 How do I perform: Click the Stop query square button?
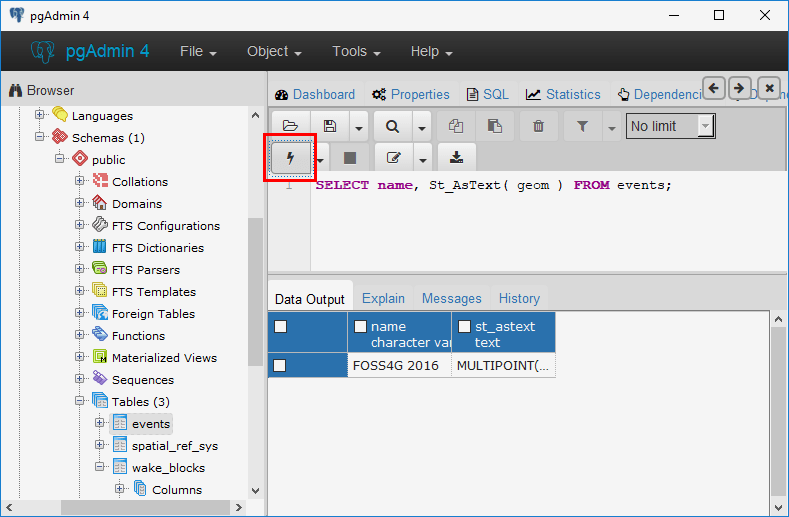pyautogui.click(x=350, y=158)
